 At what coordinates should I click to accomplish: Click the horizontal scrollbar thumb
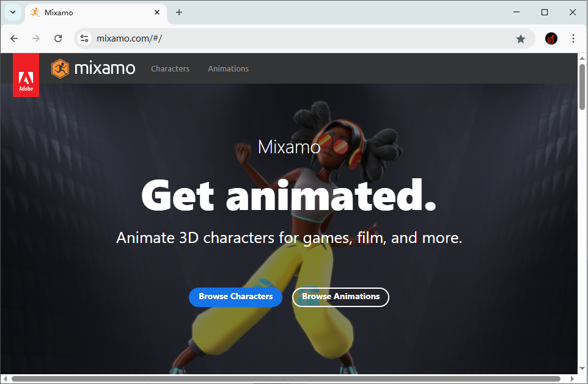point(286,379)
